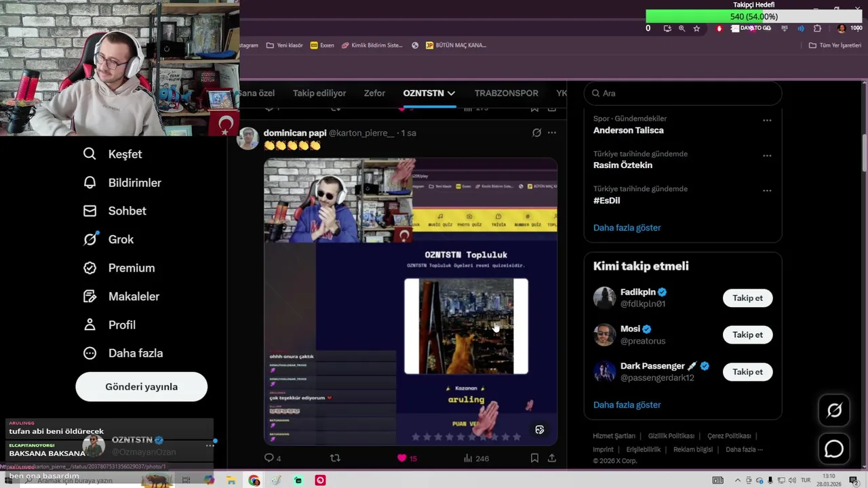This screenshot has height=488, width=868.
Task: Click the Chrome profile avatar
Action: coord(842,28)
